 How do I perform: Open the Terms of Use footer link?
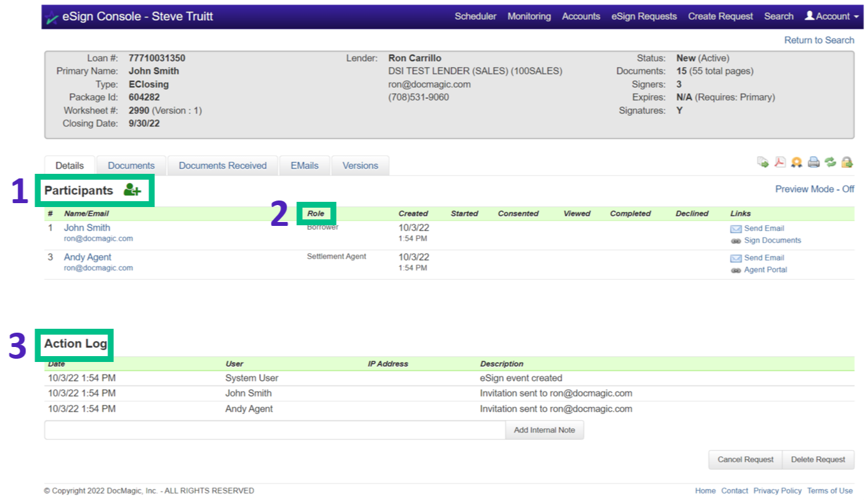click(830, 491)
